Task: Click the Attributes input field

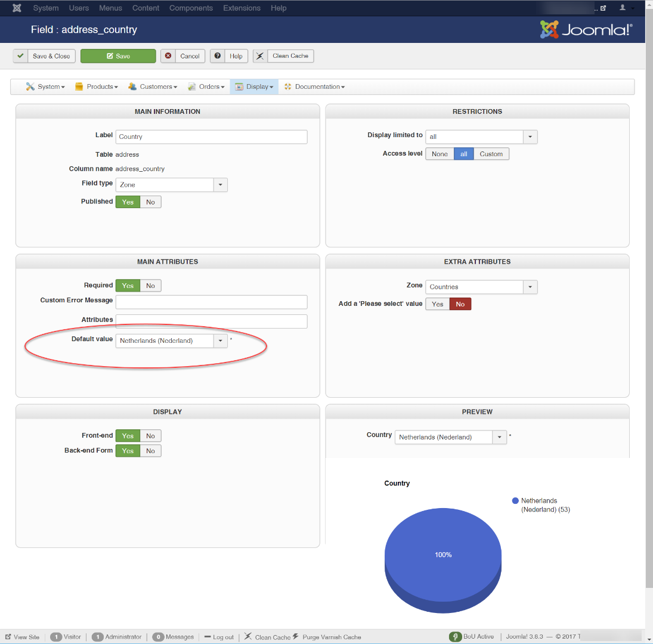Action: pos(212,321)
